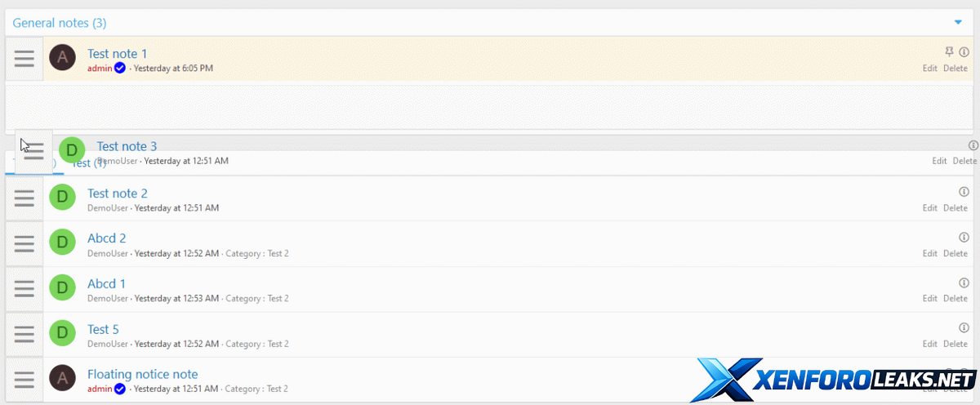
Task: Click the info icon on Abcd 1 row
Action: [964, 283]
